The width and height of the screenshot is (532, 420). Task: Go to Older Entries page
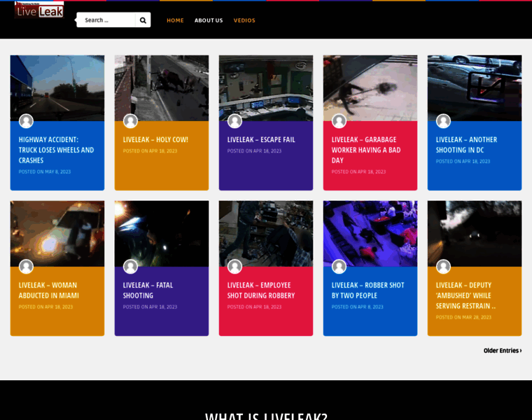pos(503,351)
